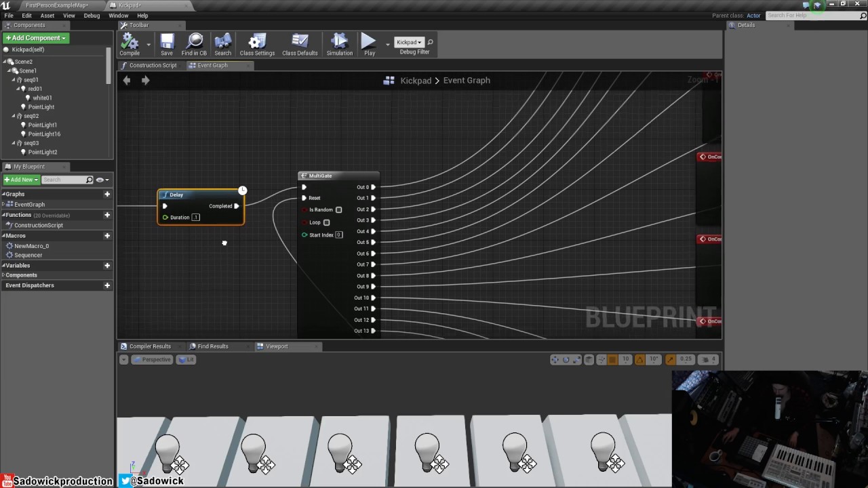Open the Perspective view mode dropdown
This screenshot has width=868, height=488.
(153, 359)
